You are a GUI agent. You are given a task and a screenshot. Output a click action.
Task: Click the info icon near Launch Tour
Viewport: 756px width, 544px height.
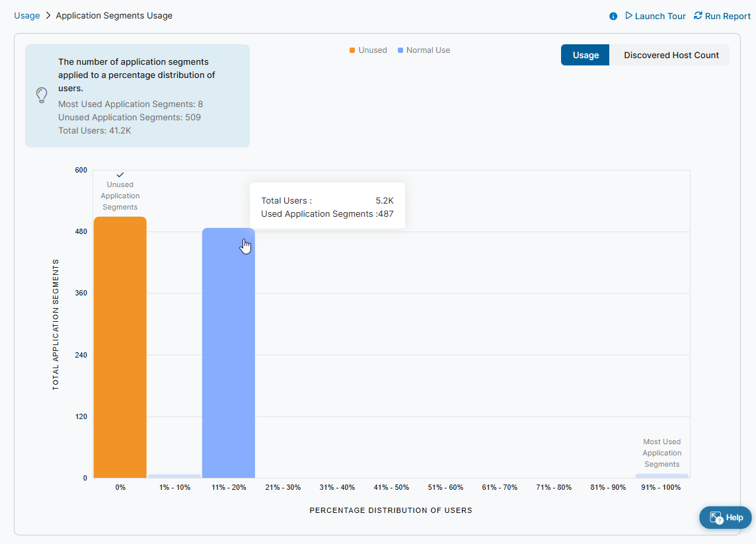pyautogui.click(x=613, y=16)
